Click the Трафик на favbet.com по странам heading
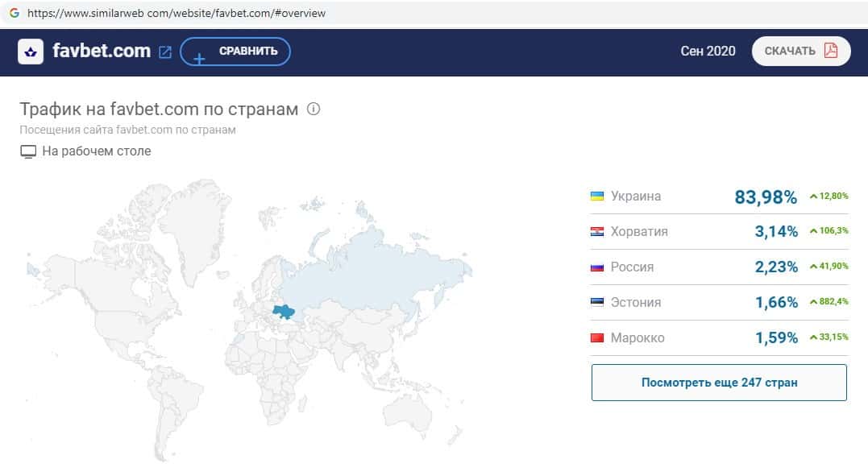868x476 pixels. (x=159, y=109)
